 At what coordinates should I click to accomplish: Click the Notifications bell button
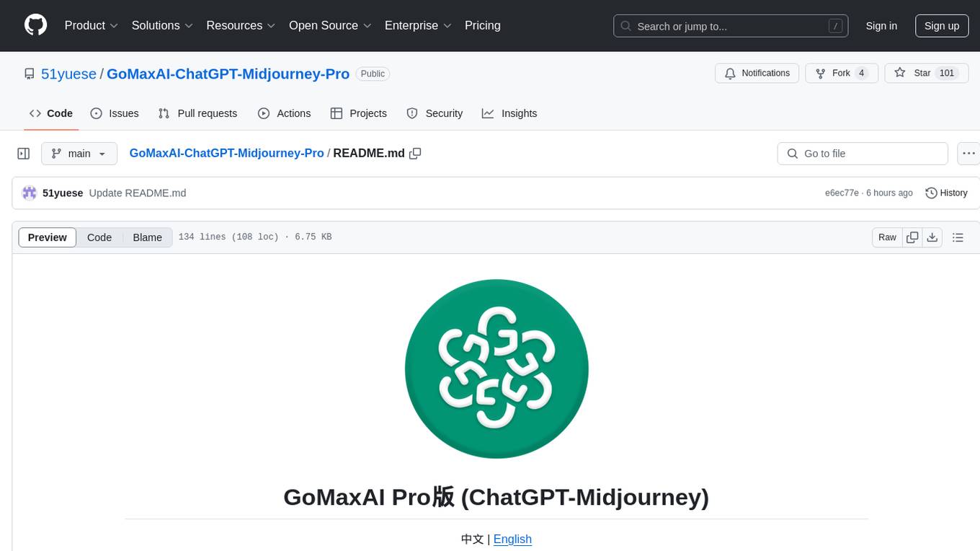point(757,74)
